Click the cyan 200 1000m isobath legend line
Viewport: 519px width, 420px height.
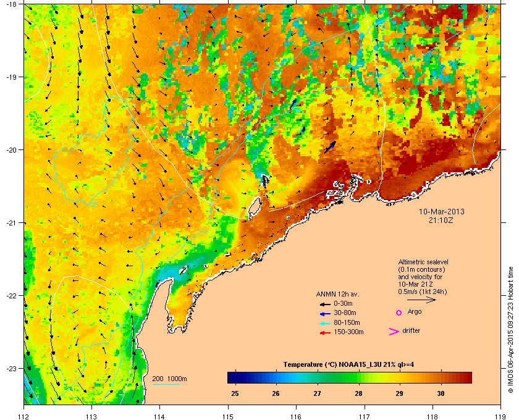pyautogui.click(x=166, y=384)
